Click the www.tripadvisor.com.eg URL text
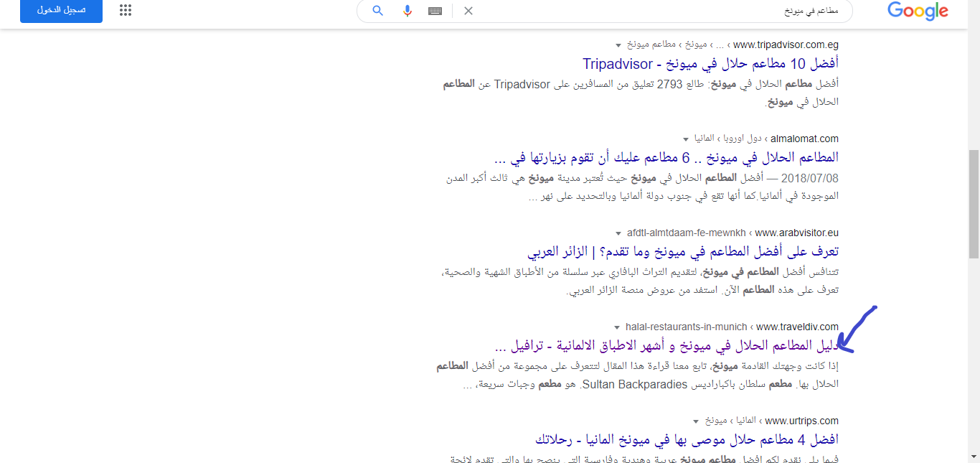Viewport: 980px width, 463px height. [x=786, y=45]
